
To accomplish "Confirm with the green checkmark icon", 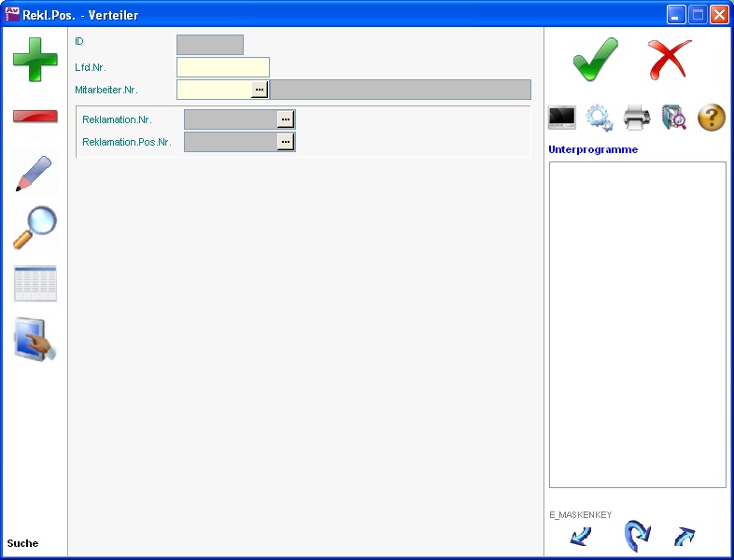I will [x=595, y=60].
